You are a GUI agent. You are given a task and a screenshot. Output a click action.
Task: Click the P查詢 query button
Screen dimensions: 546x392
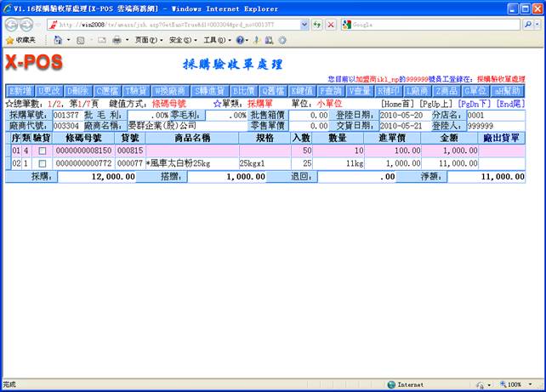point(331,90)
